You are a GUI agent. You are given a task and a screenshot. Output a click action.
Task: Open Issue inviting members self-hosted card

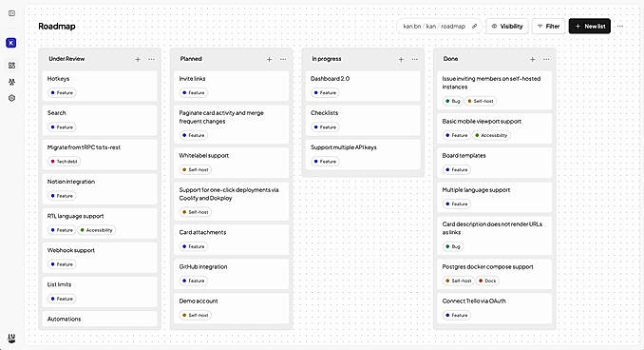[495, 90]
